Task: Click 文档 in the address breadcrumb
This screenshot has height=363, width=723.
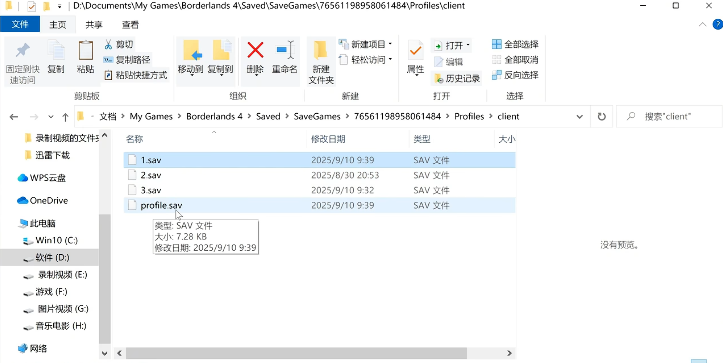Action: coord(108,117)
